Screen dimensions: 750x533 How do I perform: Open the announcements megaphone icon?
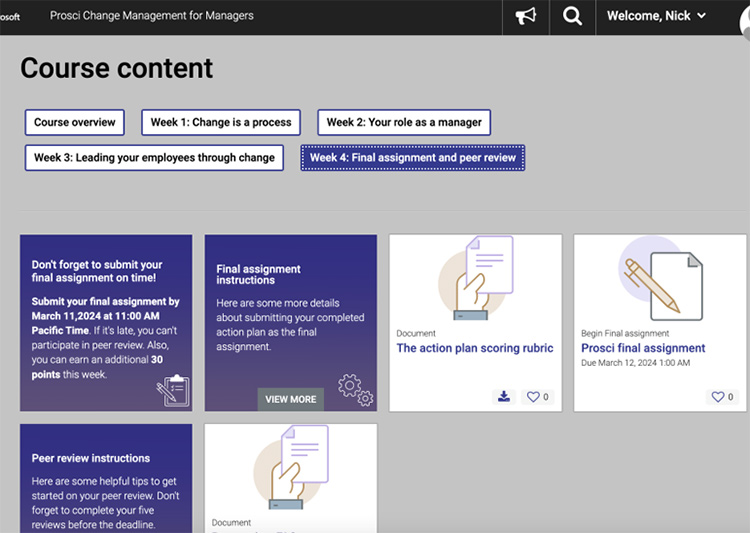point(525,17)
